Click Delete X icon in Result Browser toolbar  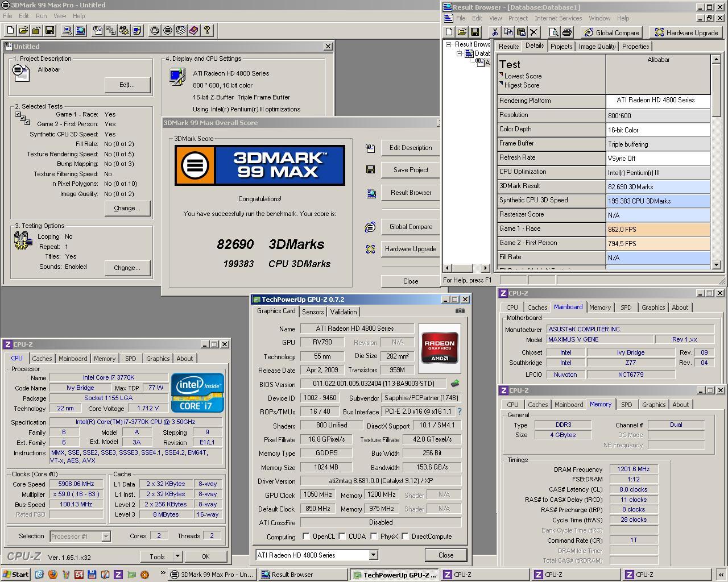[x=534, y=32]
